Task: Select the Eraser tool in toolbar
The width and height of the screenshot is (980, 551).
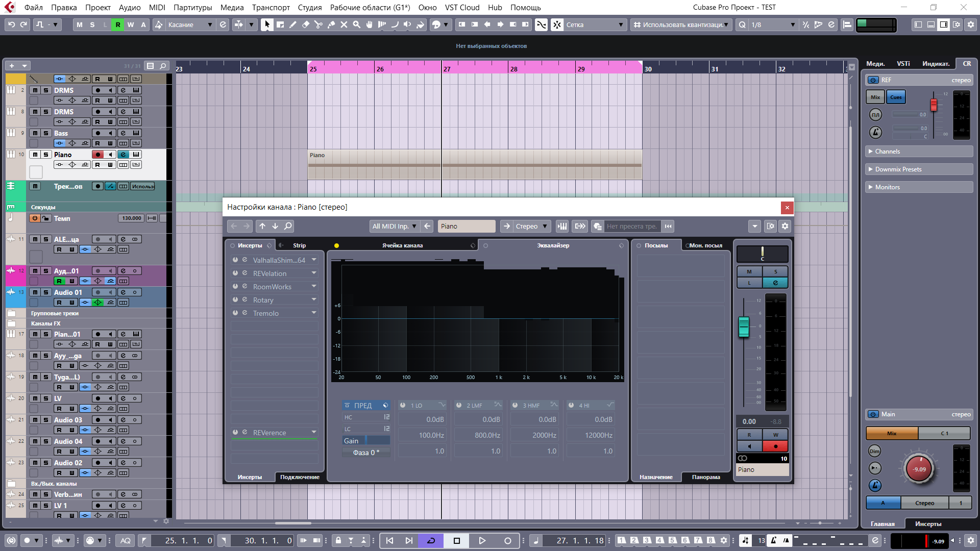Action: point(306,24)
